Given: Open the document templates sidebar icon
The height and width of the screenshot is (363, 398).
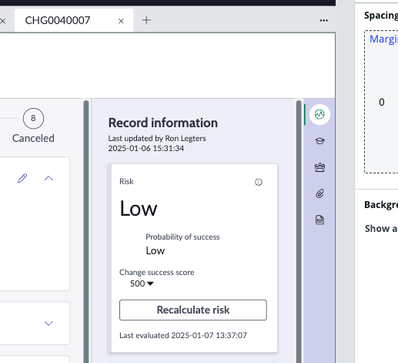Looking at the screenshot, I should 320,220.
